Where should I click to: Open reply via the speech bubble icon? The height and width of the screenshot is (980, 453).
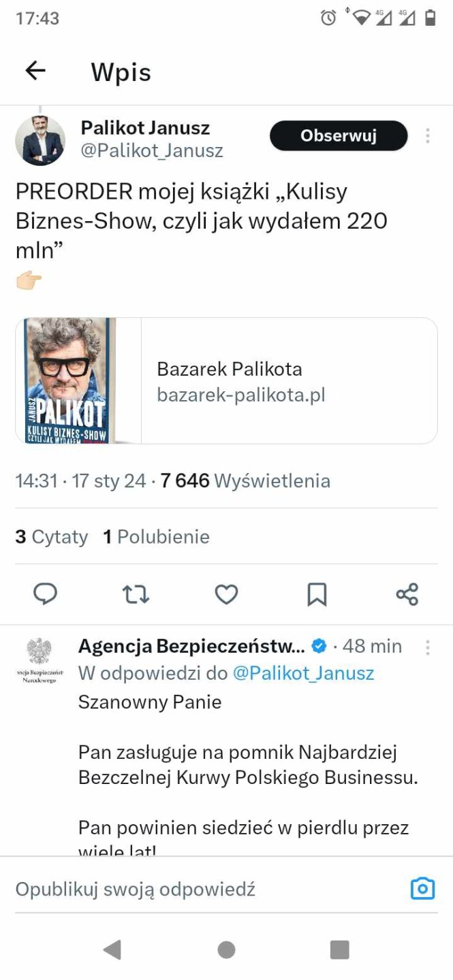[x=46, y=594]
